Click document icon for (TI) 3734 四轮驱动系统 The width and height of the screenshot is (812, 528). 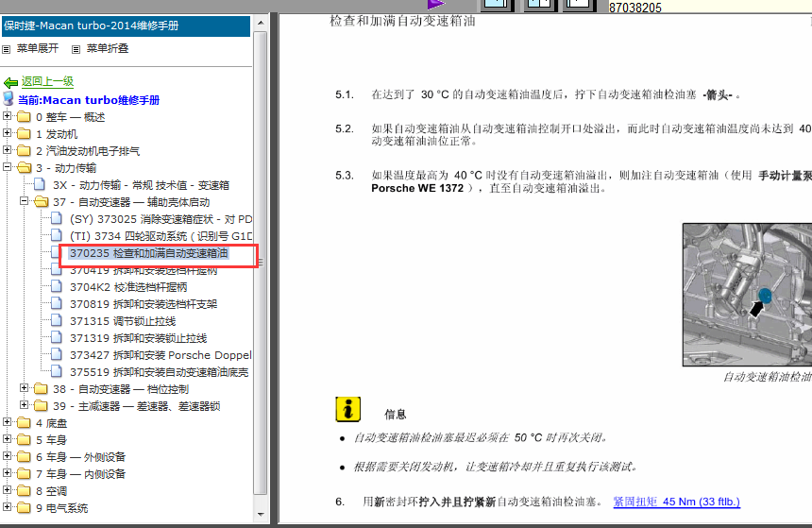[x=57, y=235]
